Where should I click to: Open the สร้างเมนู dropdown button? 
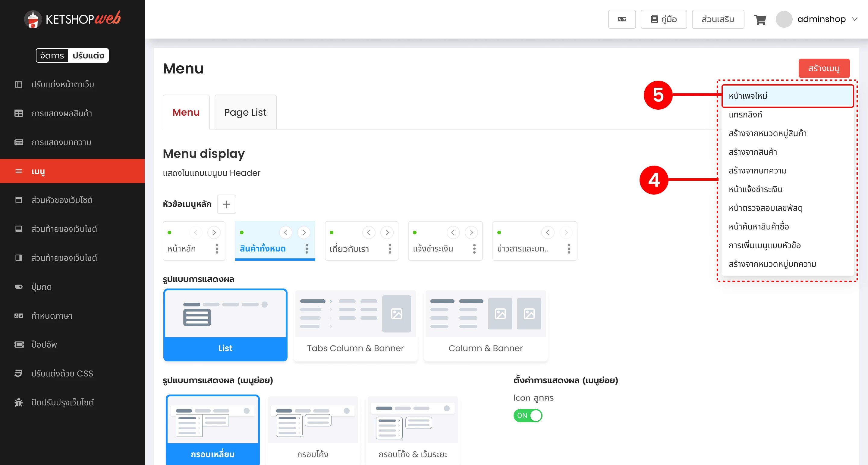(824, 68)
